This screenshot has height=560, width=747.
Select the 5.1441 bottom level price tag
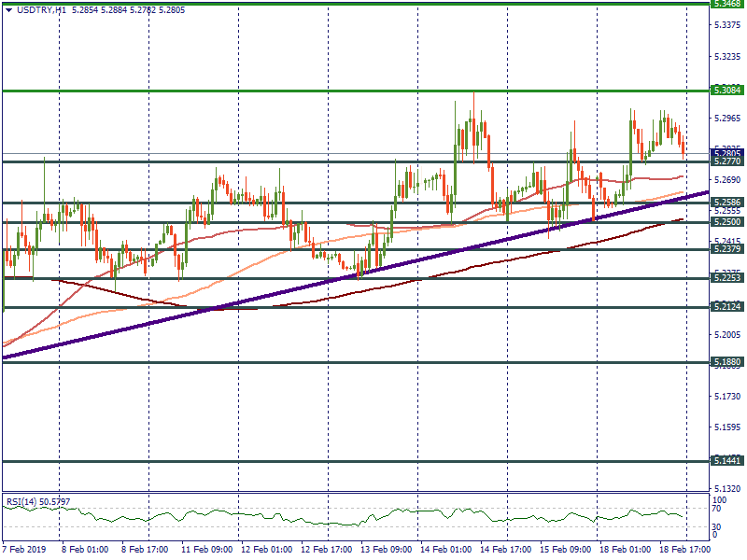pyautogui.click(x=727, y=461)
